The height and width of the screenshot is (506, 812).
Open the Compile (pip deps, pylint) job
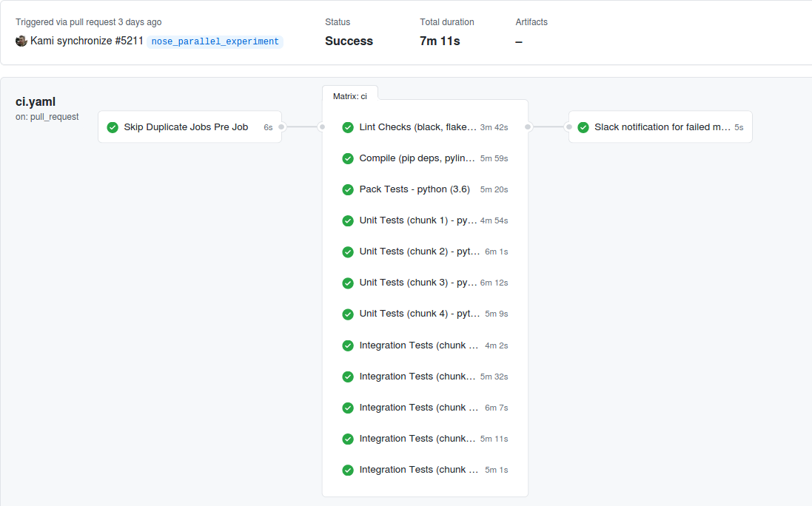point(417,158)
